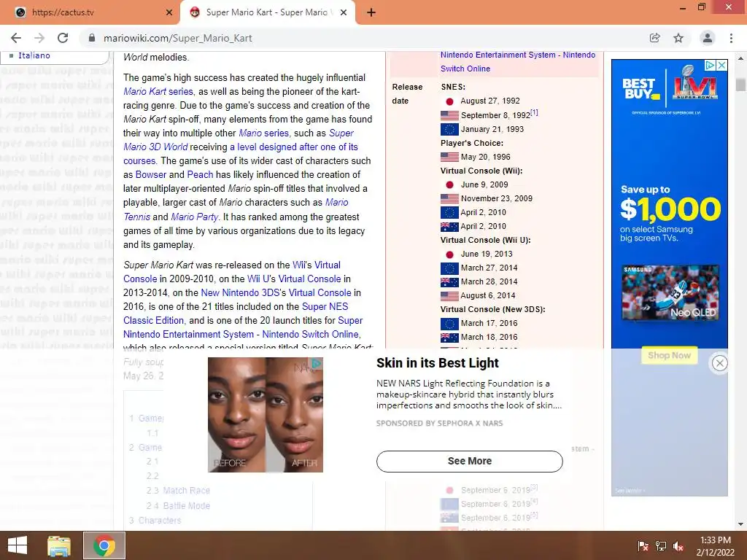The image size is (747, 560).
Task: Open the New Nintendo 3DS link
Action: pos(241,292)
